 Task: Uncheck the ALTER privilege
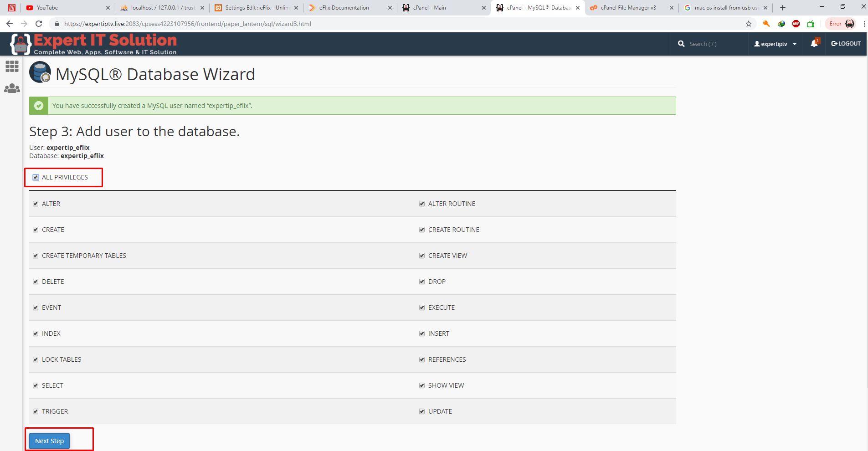(36, 204)
